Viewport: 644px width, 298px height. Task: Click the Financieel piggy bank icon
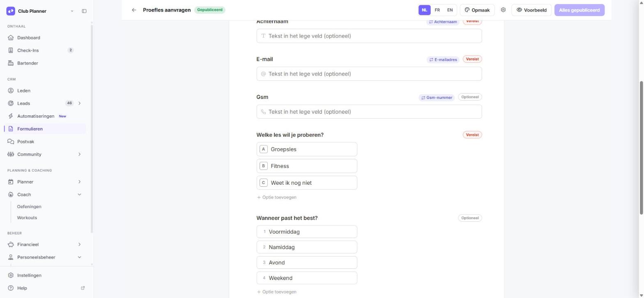coord(11,245)
